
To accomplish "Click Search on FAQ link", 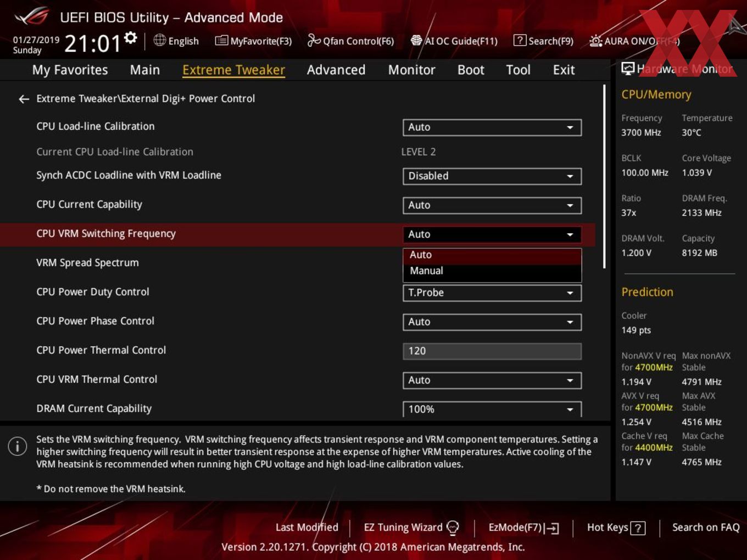I will point(706,527).
